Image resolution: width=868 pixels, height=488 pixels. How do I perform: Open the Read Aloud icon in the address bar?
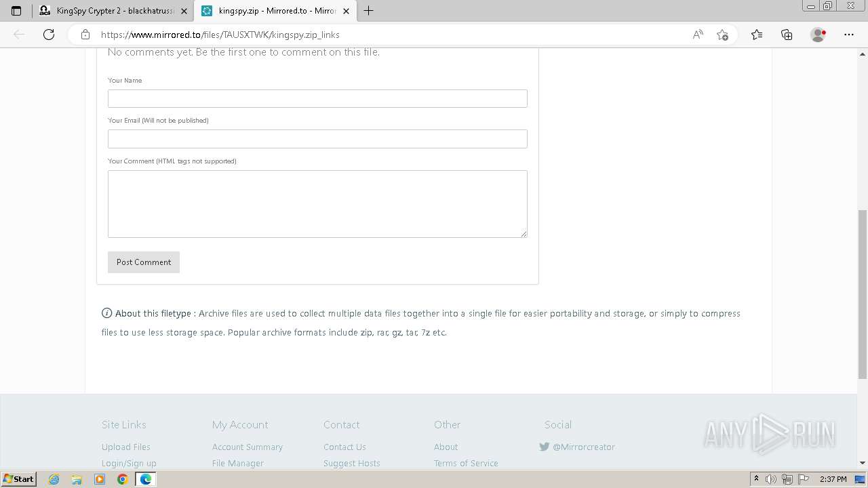pyautogui.click(x=698, y=35)
